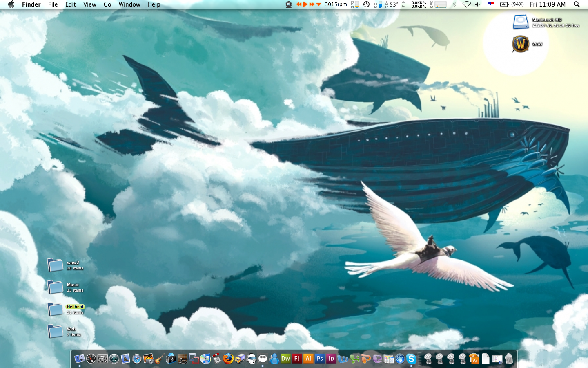Open Photoshop from the Dock
Viewport: 588px width, 368px height.
(320, 359)
